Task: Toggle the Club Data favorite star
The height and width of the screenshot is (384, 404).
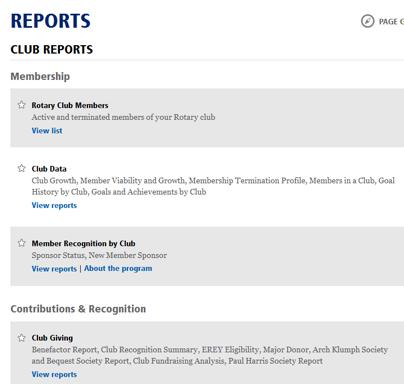Action: click(21, 168)
